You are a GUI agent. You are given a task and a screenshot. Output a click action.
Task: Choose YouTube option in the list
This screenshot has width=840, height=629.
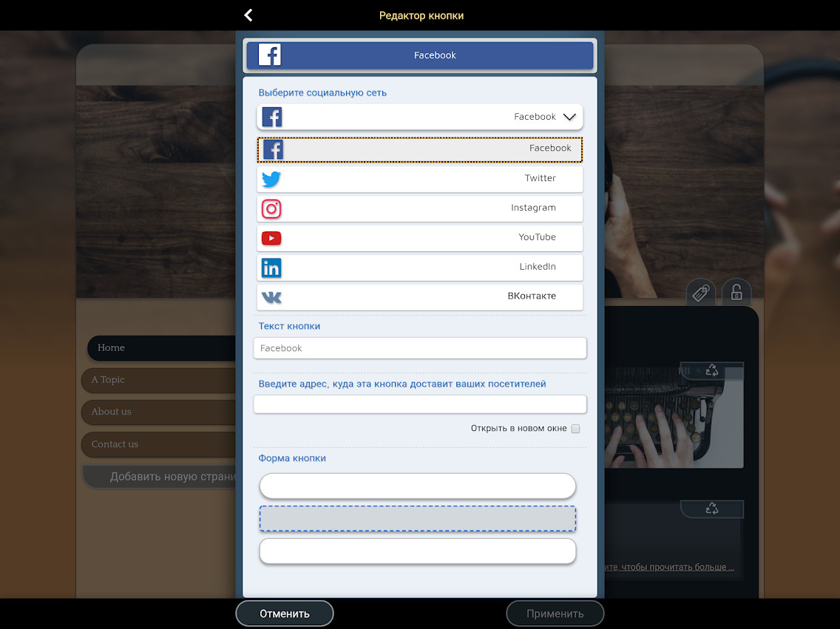(420, 238)
